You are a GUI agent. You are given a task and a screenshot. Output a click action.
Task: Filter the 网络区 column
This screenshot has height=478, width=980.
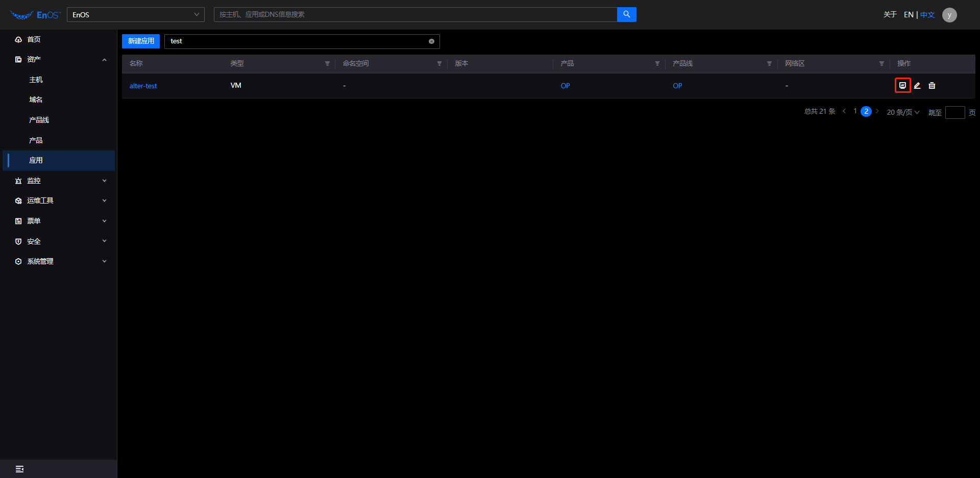(881, 63)
